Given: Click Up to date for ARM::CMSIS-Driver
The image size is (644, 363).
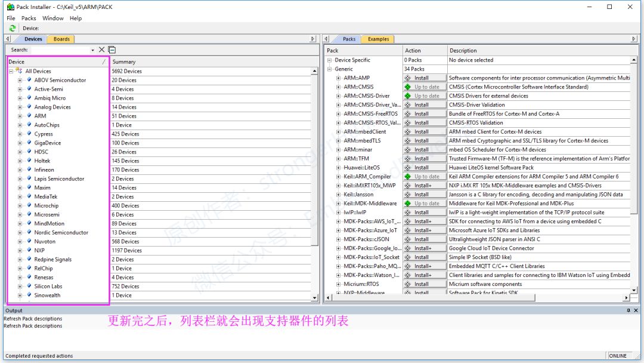Looking at the screenshot, I should (425, 96).
